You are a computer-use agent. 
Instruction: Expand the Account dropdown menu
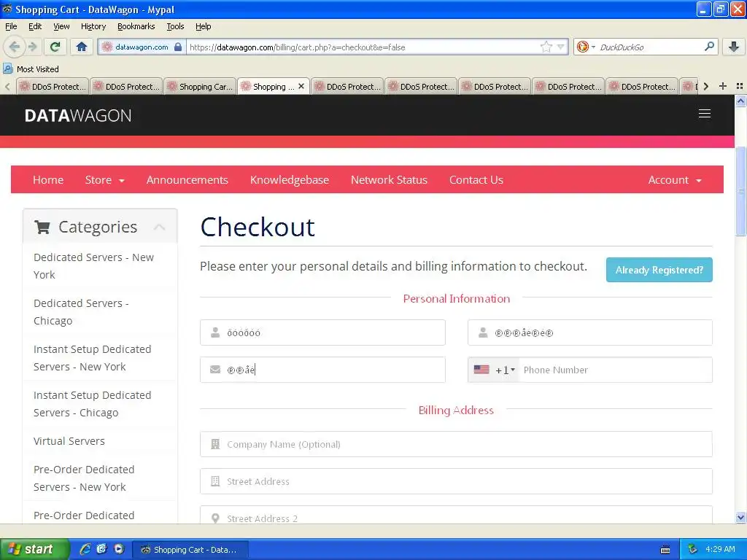[x=675, y=180]
